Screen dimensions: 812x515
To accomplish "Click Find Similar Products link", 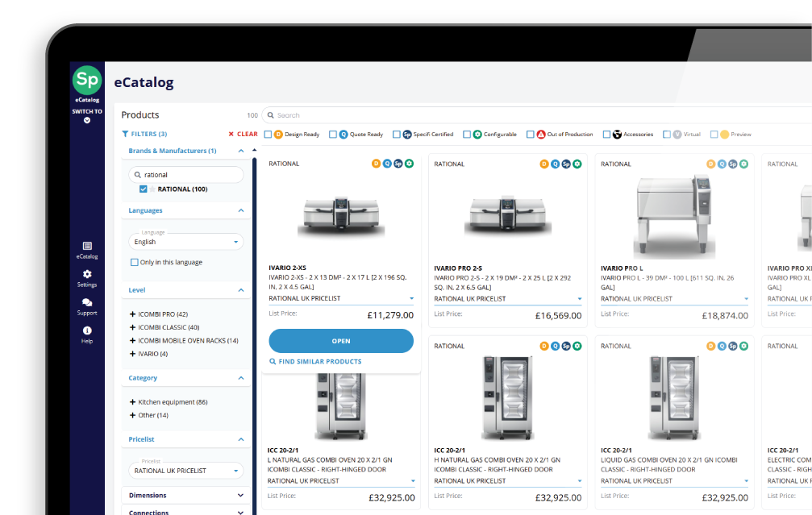I will pyautogui.click(x=315, y=362).
